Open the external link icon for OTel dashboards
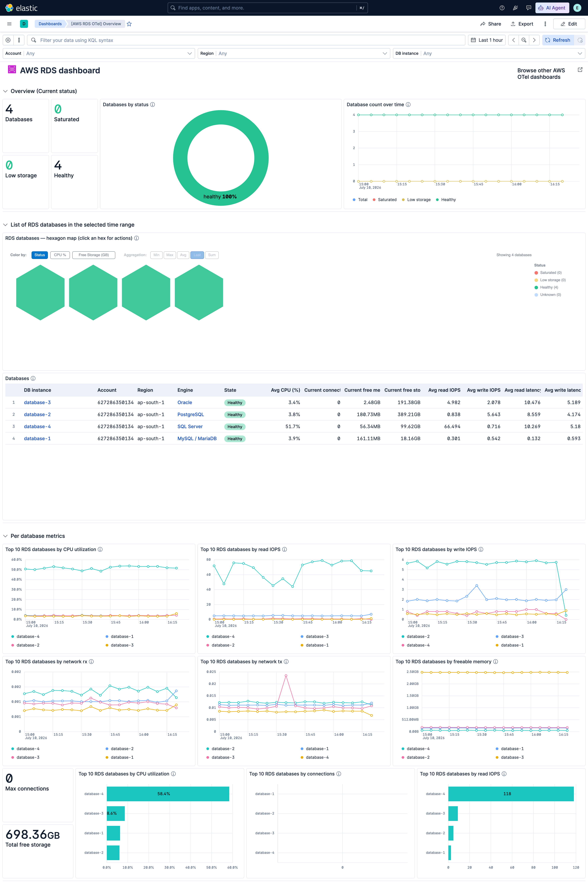Image resolution: width=588 pixels, height=886 pixels. click(580, 70)
